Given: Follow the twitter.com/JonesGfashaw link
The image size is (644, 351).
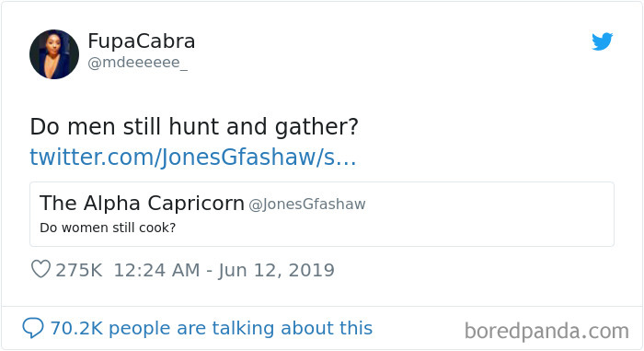Looking at the screenshot, I should coord(193,157).
